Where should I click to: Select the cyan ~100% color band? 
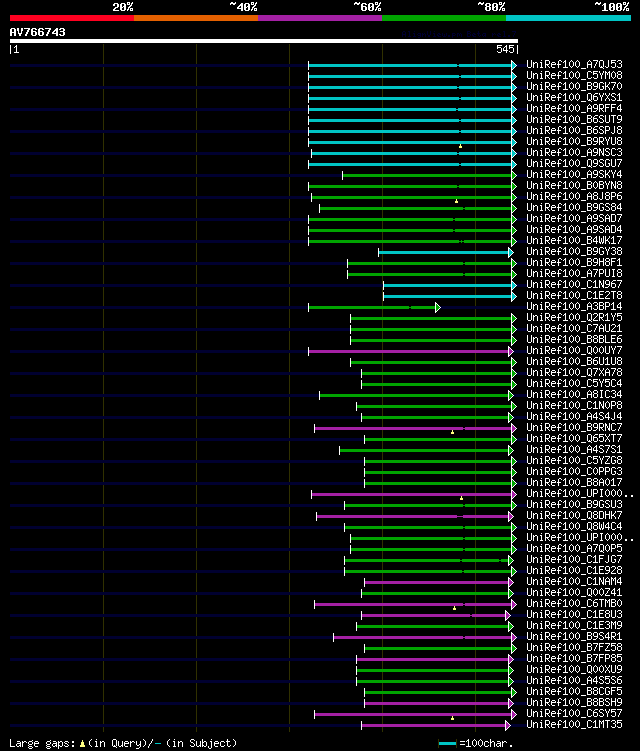[x=569, y=18]
